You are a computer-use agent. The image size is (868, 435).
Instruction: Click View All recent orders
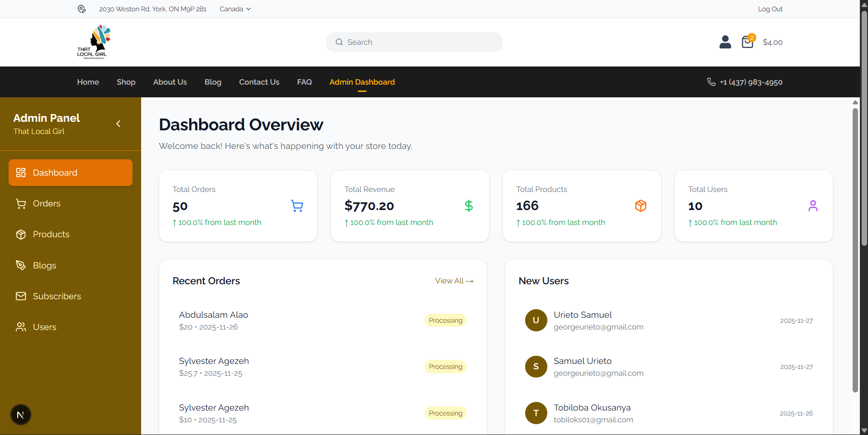(454, 281)
